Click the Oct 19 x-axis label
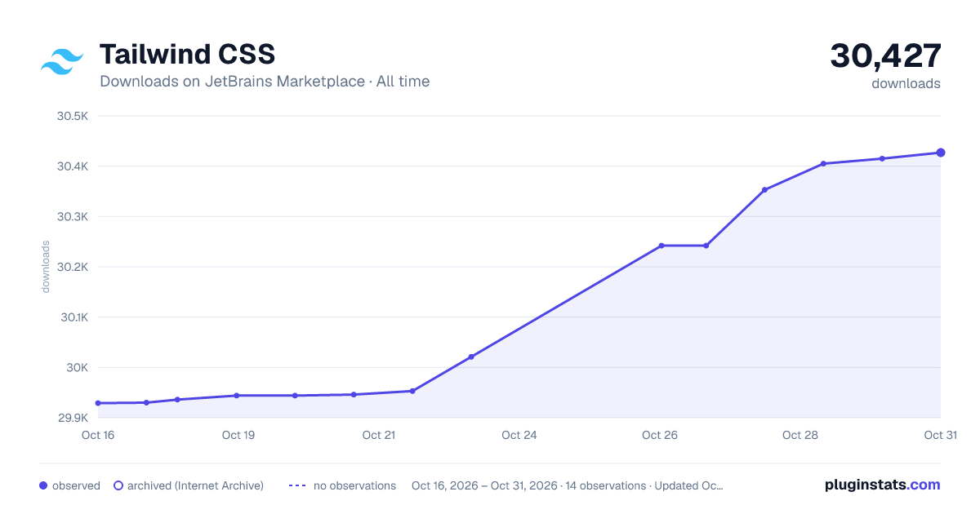The image size is (980, 514). (x=238, y=435)
